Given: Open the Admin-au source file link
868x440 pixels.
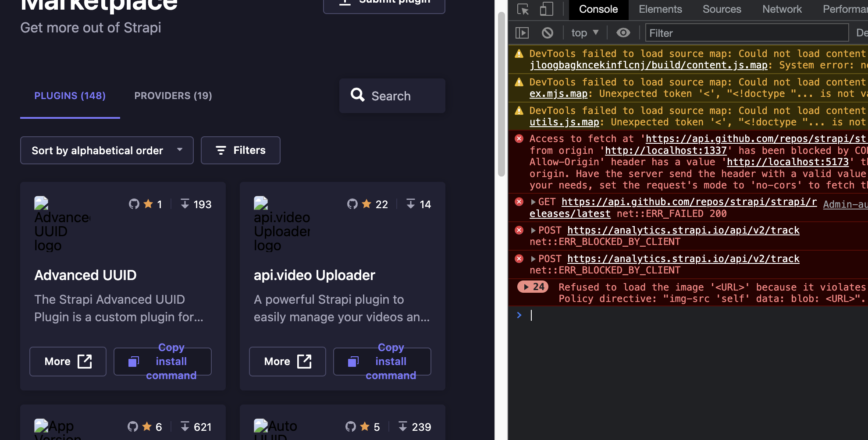Looking at the screenshot, I should 845,204.
